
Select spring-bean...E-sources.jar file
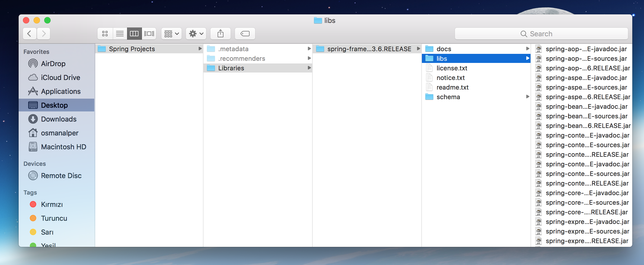(582, 116)
